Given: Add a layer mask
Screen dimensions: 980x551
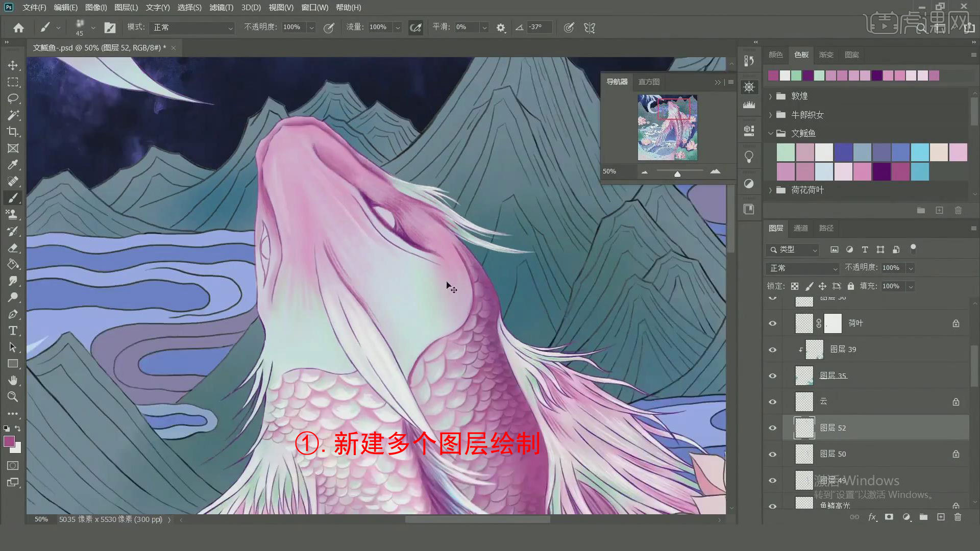Looking at the screenshot, I should click(x=889, y=517).
